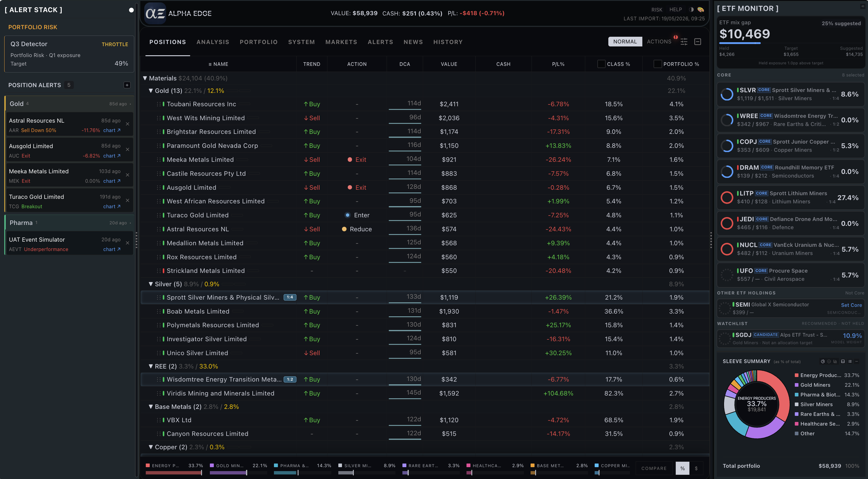Image resolution: width=868 pixels, height=479 pixels.
Task: Open the HISTORY tab
Action: [x=448, y=42]
